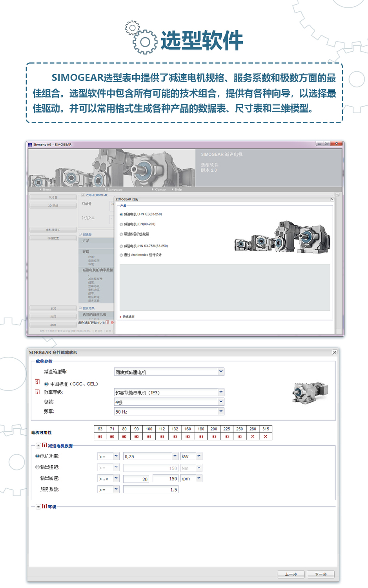
Task: Click the 3D 图纸 button
Action: (53, 205)
